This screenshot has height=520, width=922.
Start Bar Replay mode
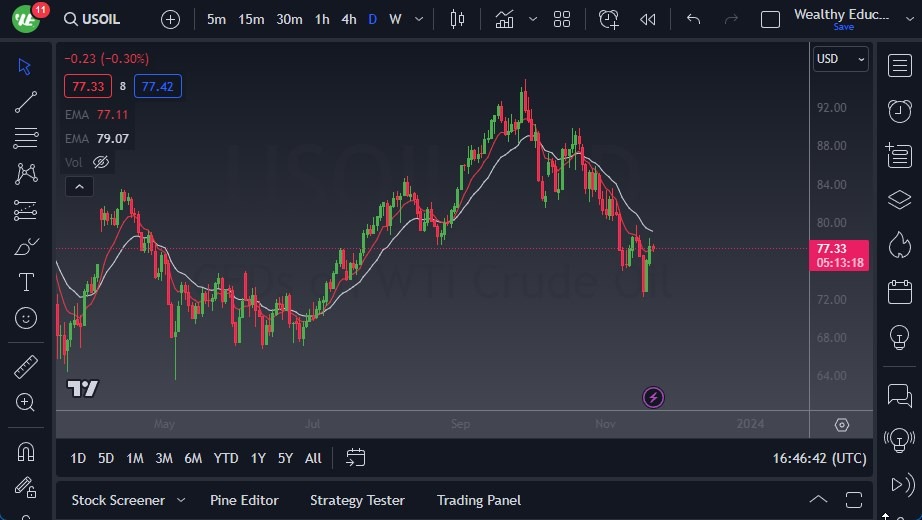[648, 19]
